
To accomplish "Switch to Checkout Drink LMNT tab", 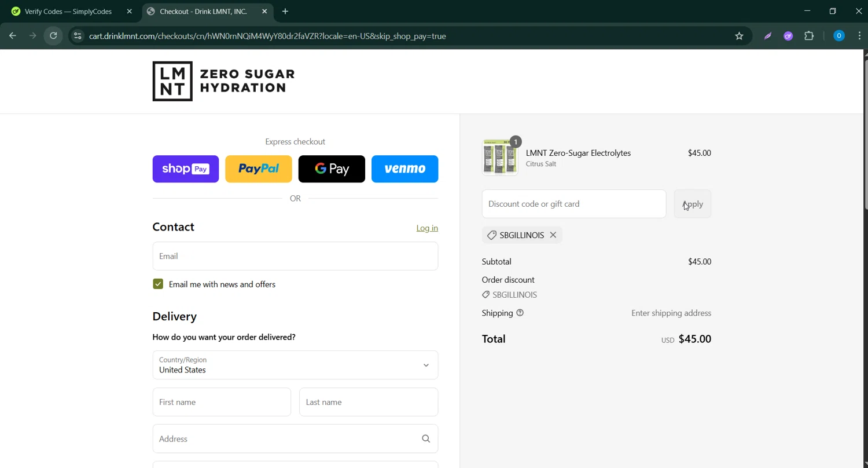I will pos(204,12).
